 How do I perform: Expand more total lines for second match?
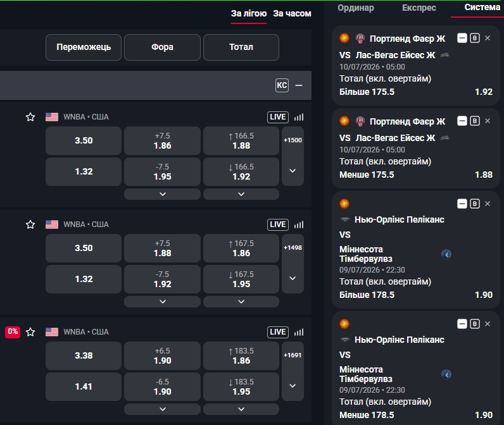point(241,302)
